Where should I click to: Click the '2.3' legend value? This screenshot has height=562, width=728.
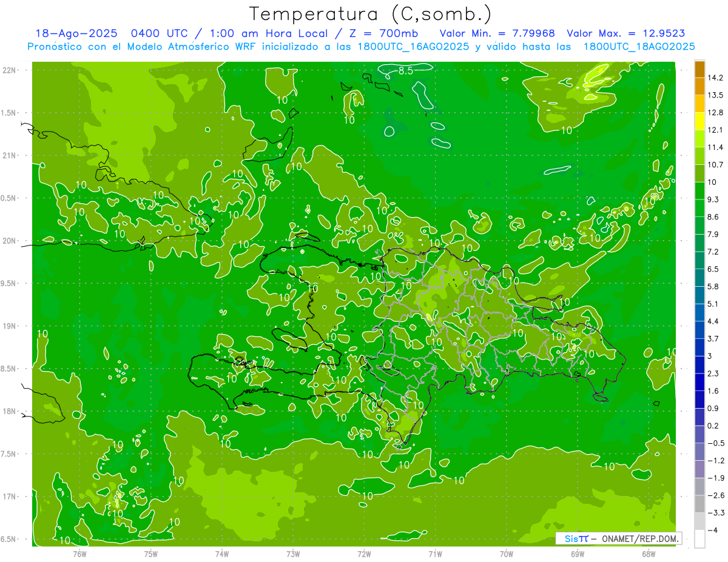point(713,373)
